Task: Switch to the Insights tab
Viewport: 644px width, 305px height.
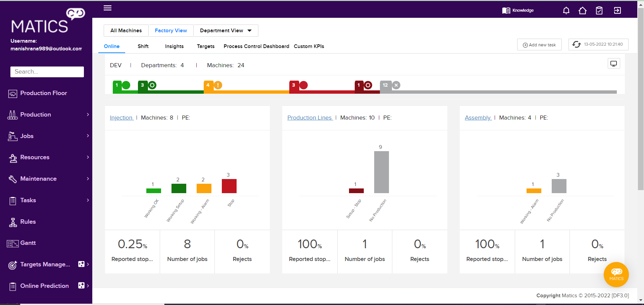Action: (174, 46)
